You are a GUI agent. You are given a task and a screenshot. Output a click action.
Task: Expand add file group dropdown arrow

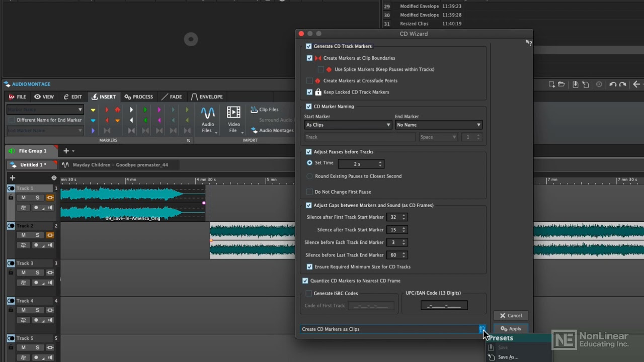[x=73, y=151]
